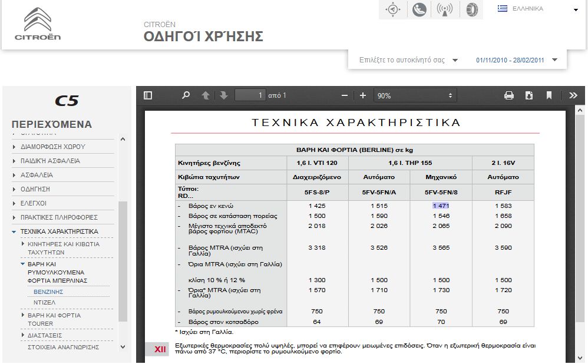
Task: Click the Διαχειριζόμενο gearbox cell
Action: tap(317, 177)
